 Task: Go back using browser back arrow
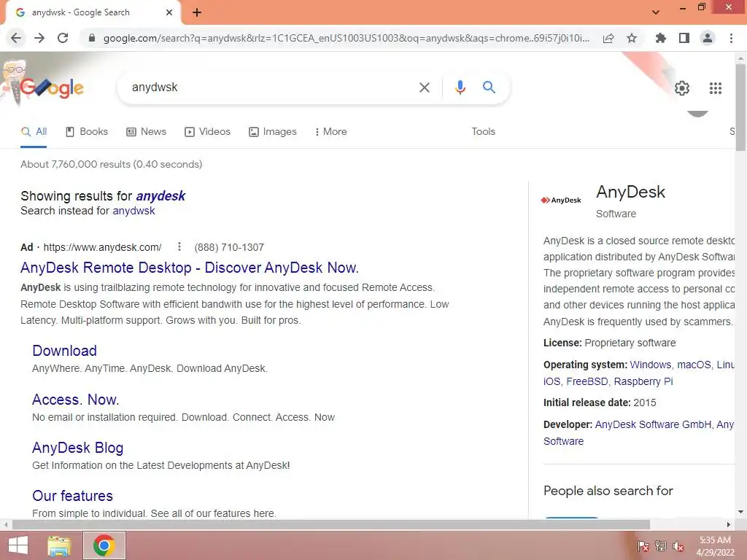[16, 38]
